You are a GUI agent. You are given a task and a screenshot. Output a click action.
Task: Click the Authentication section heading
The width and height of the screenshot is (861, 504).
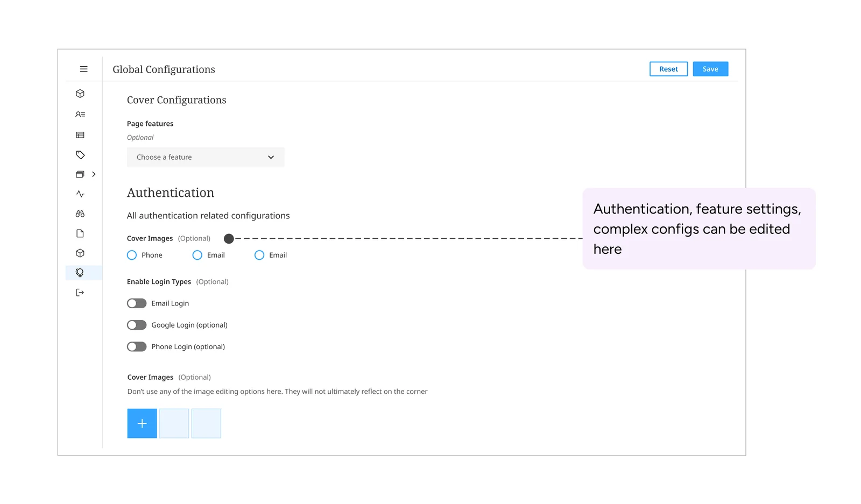[171, 193]
